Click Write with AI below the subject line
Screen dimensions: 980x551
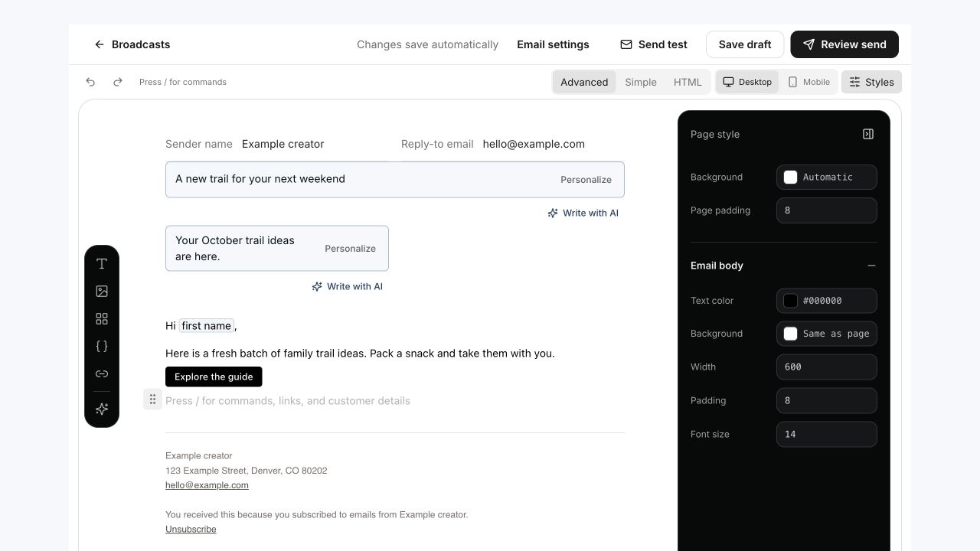583,213
